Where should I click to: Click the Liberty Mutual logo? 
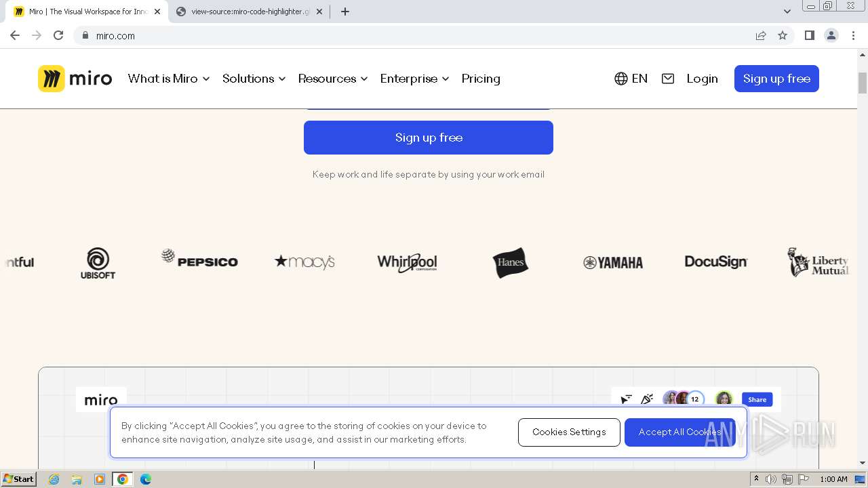[817, 262]
